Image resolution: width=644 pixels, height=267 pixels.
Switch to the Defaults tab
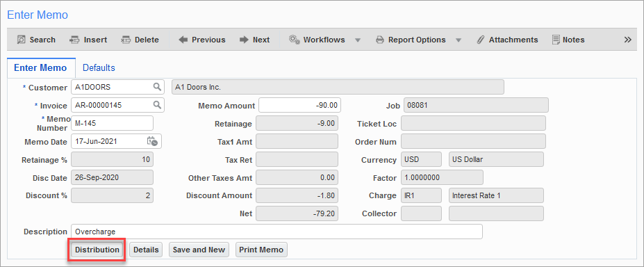coord(99,67)
